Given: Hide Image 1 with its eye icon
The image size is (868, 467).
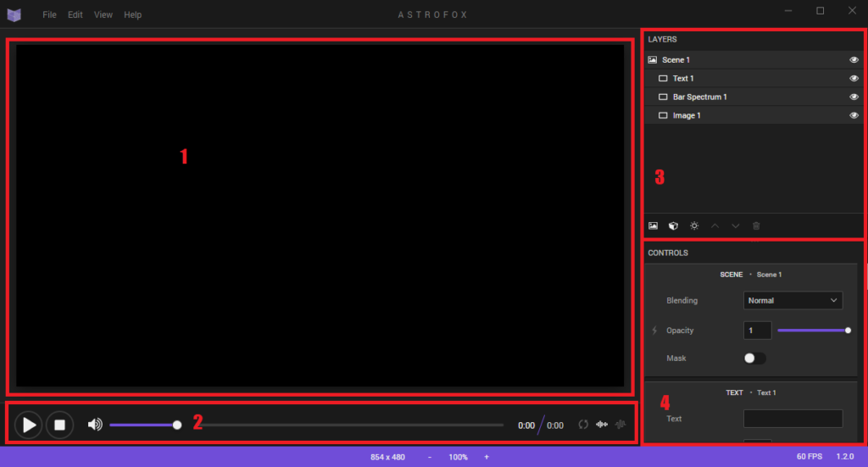Looking at the screenshot, I should pos(854,115).
